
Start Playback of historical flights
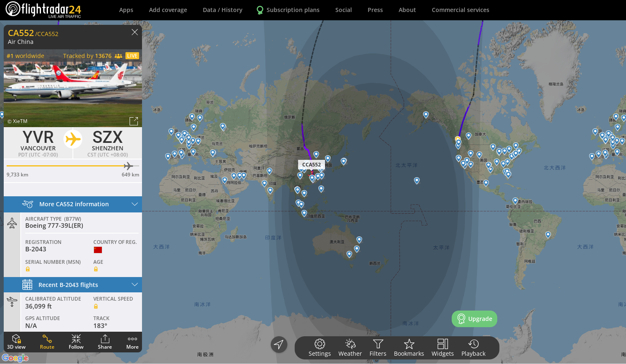coord(473,348)
